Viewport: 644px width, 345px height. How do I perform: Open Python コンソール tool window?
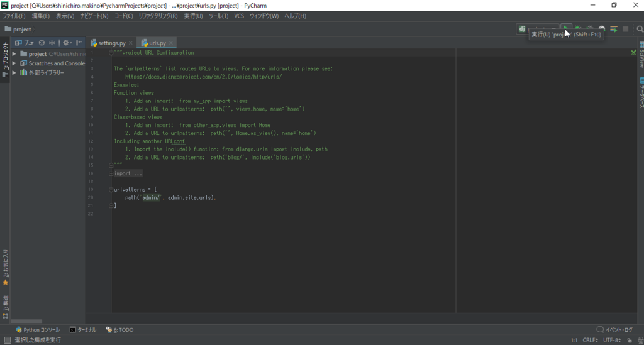37,330
